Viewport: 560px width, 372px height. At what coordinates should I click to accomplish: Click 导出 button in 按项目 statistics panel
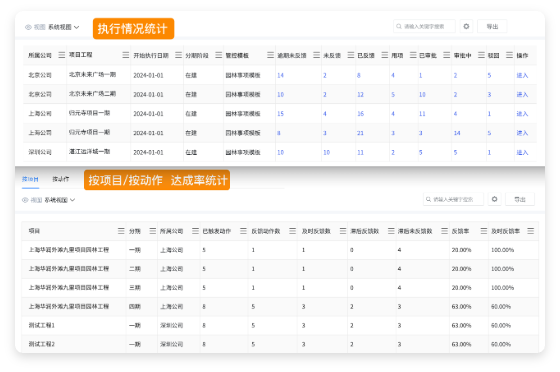coord(520,199)
